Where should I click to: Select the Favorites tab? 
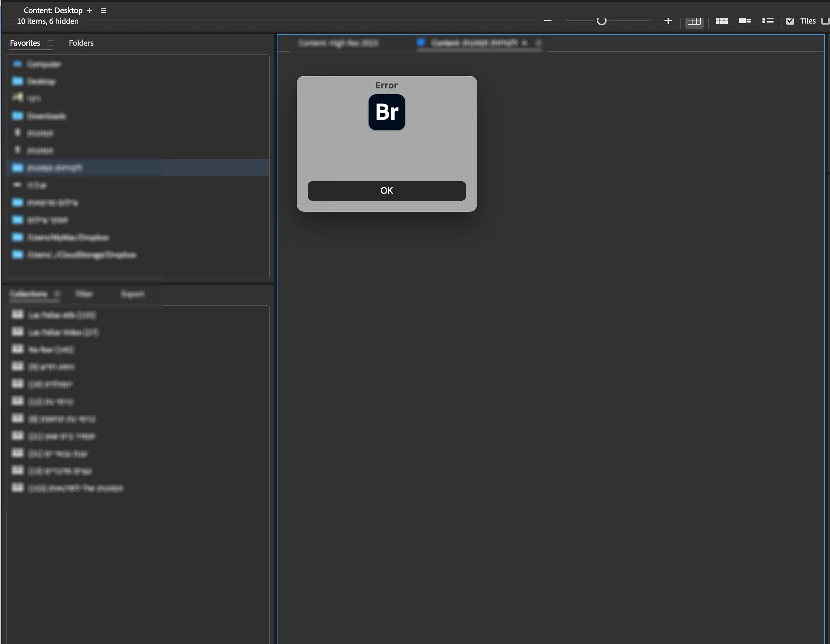point(25,43)
